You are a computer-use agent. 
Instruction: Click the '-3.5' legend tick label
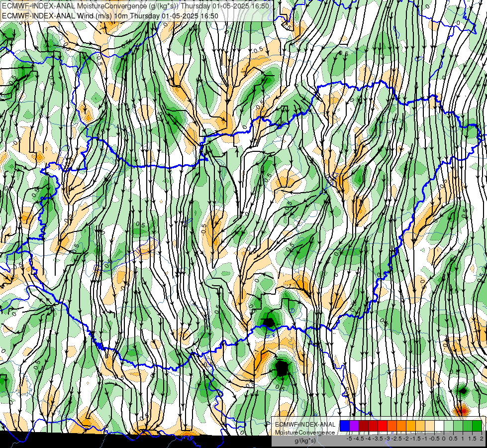click(x=378, y=439)
